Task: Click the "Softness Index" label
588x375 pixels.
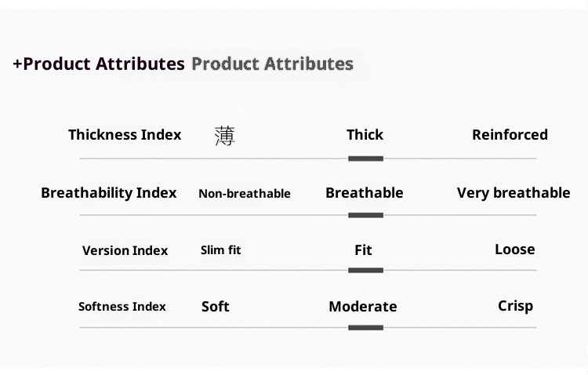Action: [122, 307]
